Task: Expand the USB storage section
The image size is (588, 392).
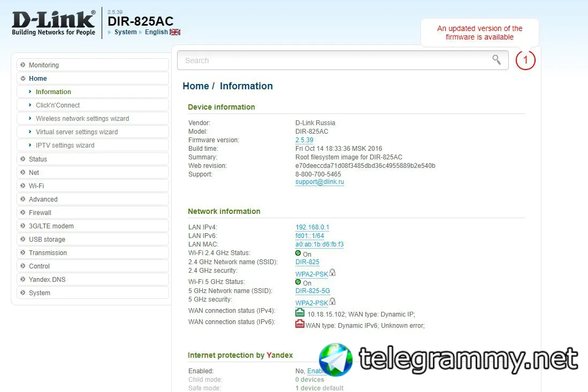Action: [x=93, y=239]
